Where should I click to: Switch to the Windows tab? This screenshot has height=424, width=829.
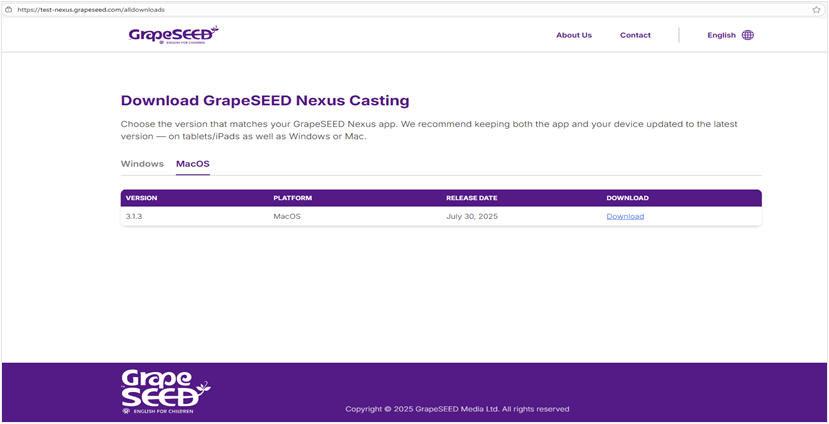click(142, 164)
